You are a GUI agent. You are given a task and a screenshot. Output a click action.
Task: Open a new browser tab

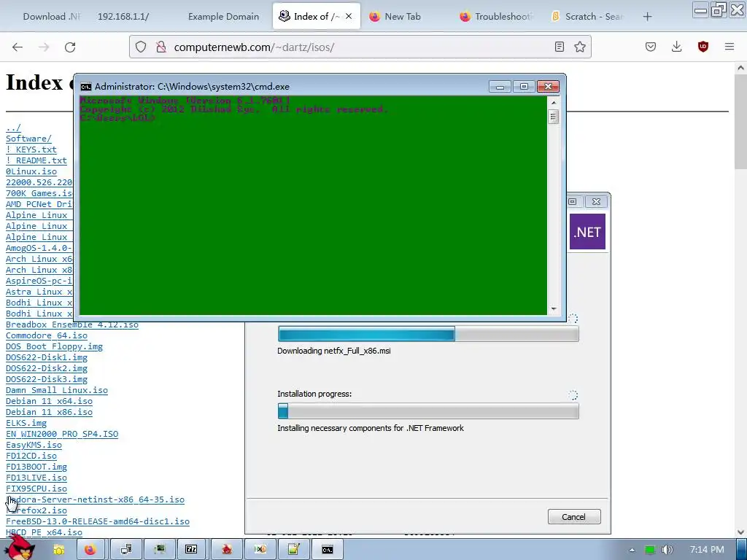tap(647, 17)
